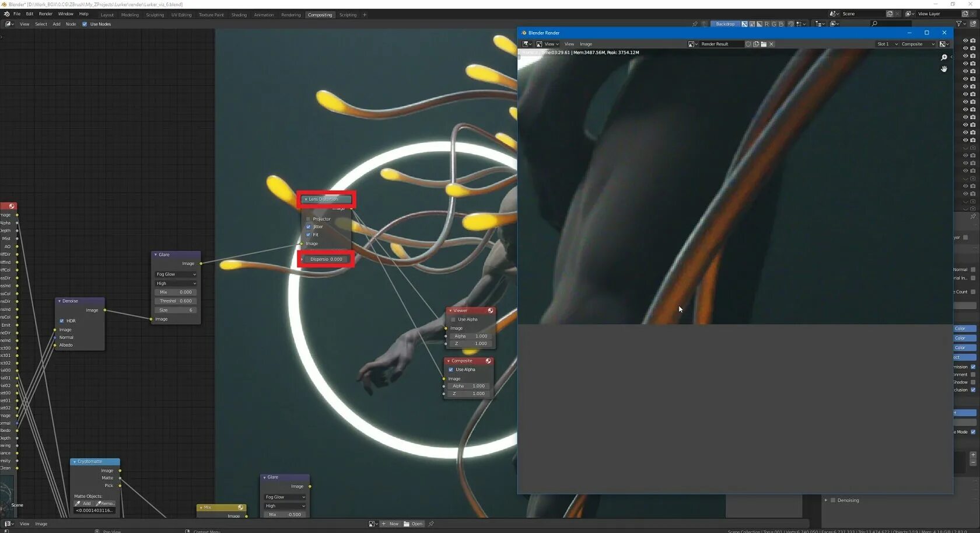The height and width of the screenshot is (533, 980).
Task: Select the pan hand icon in Blender Render
Action: click(944, 69)
